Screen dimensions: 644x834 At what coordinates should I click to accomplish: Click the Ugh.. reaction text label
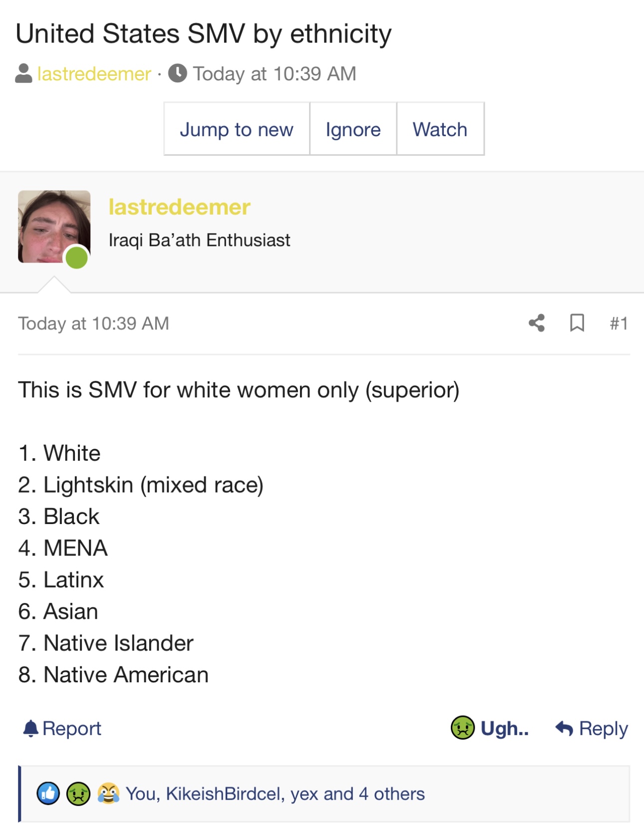click(x=504, y=729)
